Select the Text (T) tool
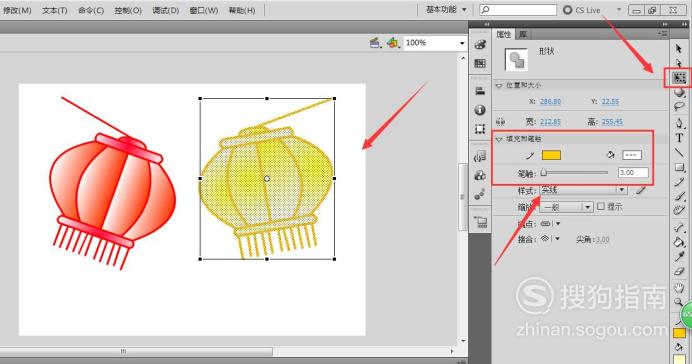Screen dimensions: 692x364 click(x=679, y=138)
